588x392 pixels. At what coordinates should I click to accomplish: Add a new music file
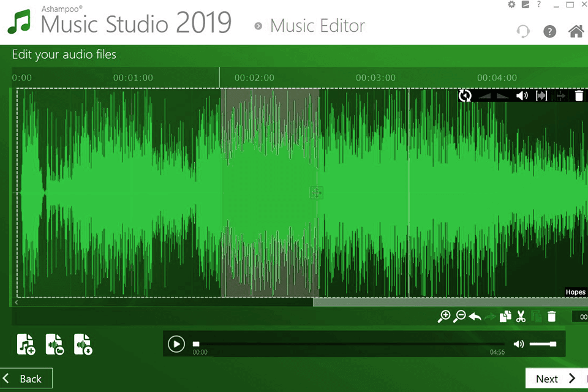click(26, 344)
